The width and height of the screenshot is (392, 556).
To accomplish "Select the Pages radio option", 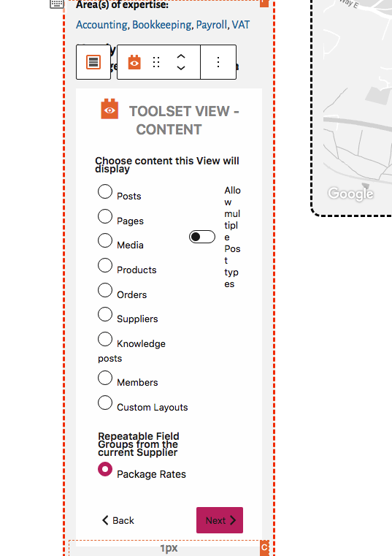I will pos(105,216).
